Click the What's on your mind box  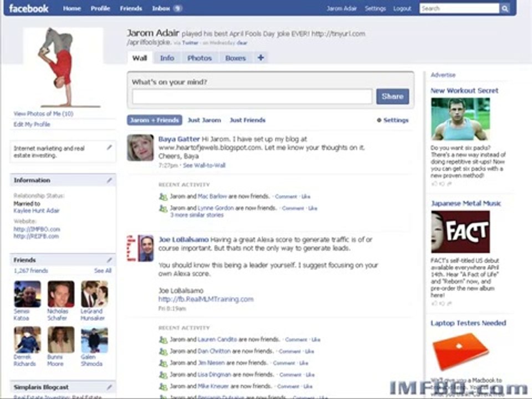pyautogui.click(x=252, y=96)
